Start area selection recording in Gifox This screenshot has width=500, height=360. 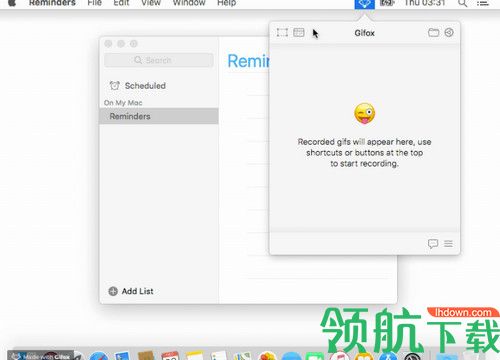coord(282,33)
